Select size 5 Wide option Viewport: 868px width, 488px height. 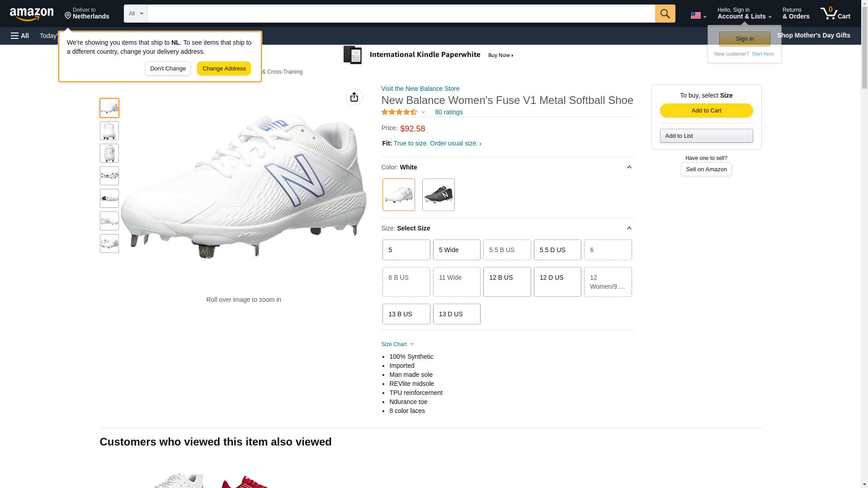coord(456,250)
